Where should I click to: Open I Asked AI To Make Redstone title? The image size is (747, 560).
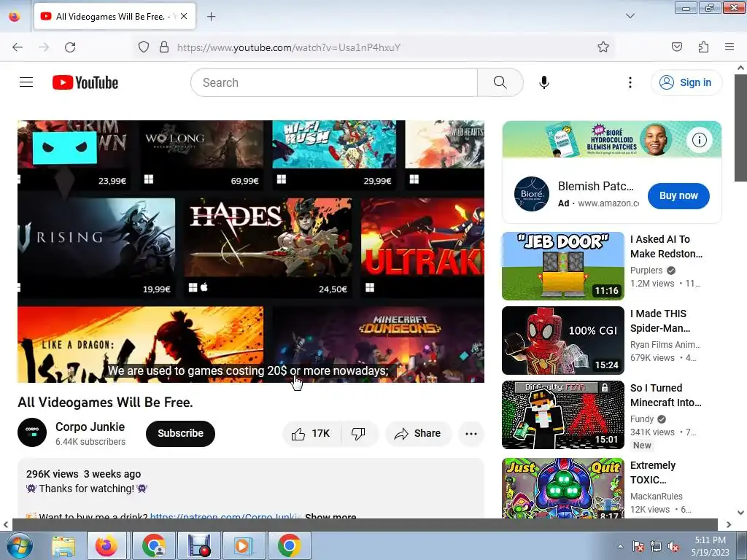[666, 246]
